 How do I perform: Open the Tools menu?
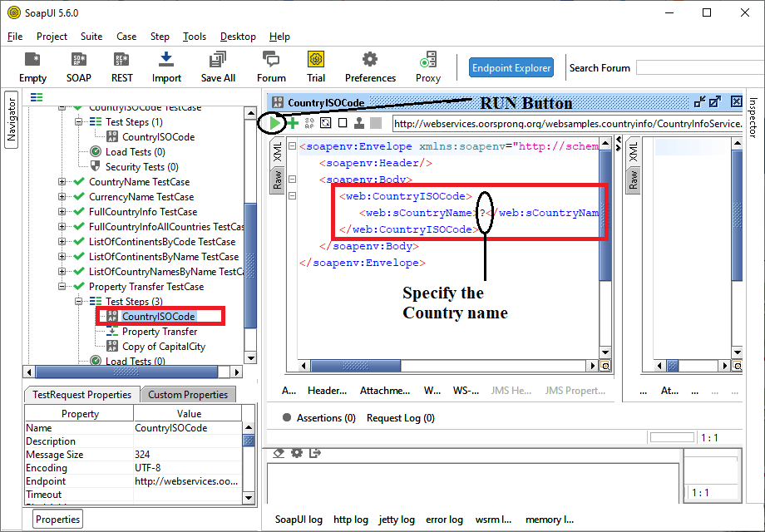click(195, 37)
